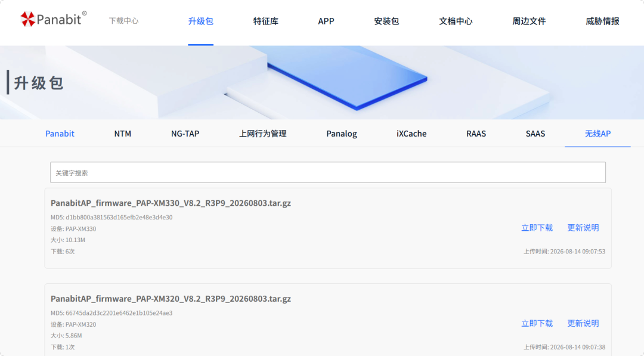Switch to the NTM tab

tap(122, 134)
